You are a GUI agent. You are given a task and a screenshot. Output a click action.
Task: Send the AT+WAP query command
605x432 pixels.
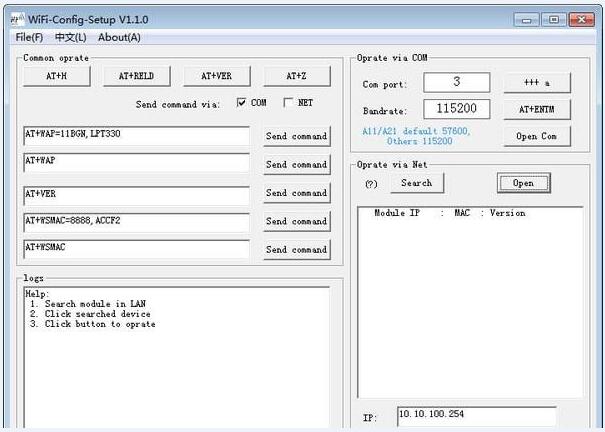[x=297, y=165]
